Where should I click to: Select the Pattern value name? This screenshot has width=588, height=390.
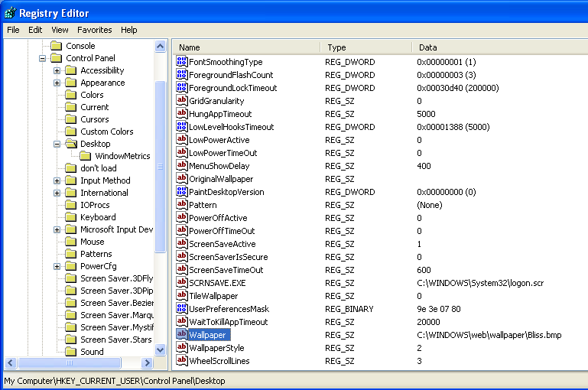(203, 205)
